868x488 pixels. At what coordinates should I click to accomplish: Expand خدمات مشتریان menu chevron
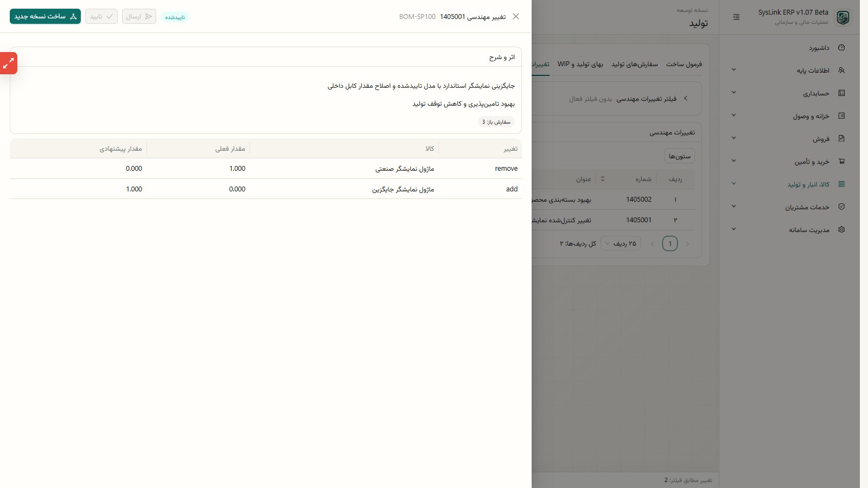733,207
